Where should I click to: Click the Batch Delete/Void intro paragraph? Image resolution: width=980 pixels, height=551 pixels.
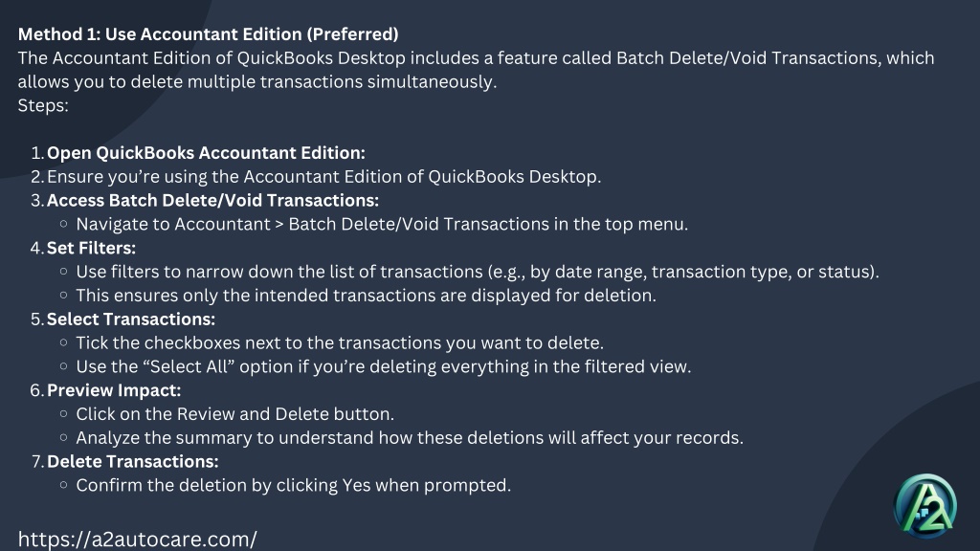click(476, 70)
